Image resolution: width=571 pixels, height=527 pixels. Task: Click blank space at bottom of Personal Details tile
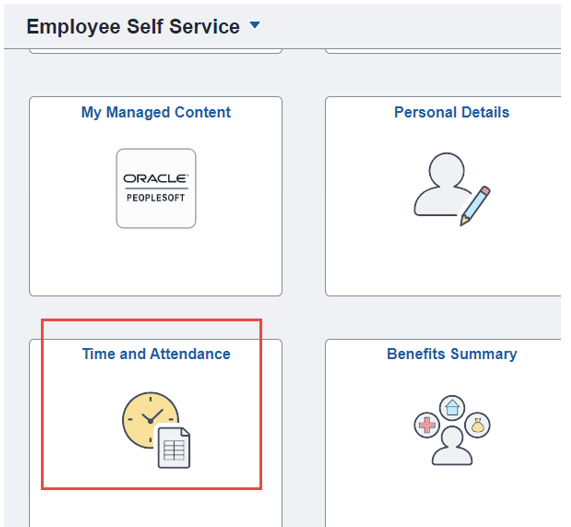coord(444,262)
